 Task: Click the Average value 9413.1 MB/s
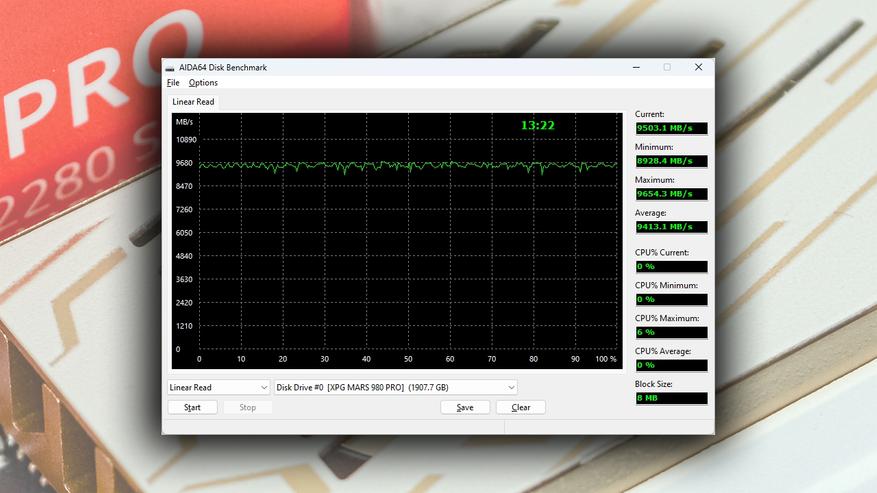[671, 227]
